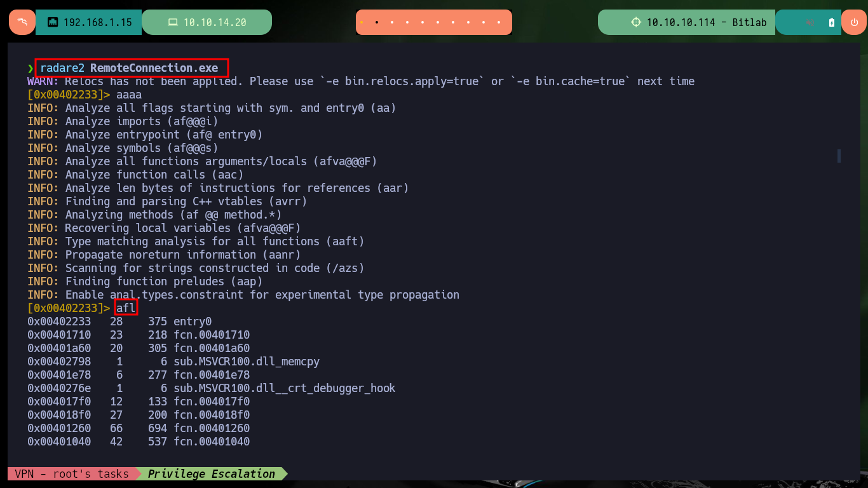Click the 'Finding and parsing C++ vtables' line
Screen dimensions: 868x488
point(167,201)
